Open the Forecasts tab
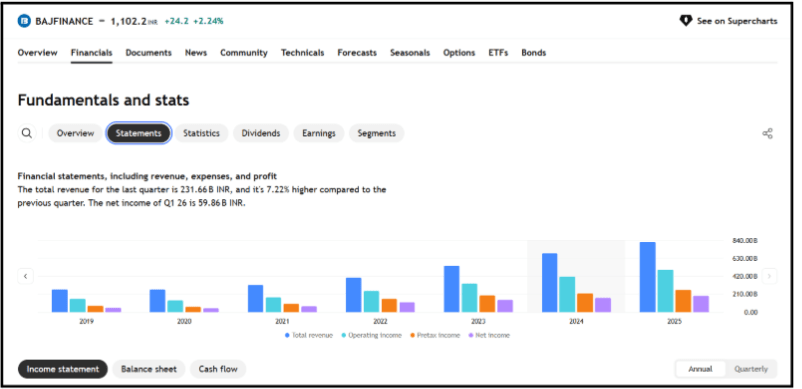 [357, 53]
